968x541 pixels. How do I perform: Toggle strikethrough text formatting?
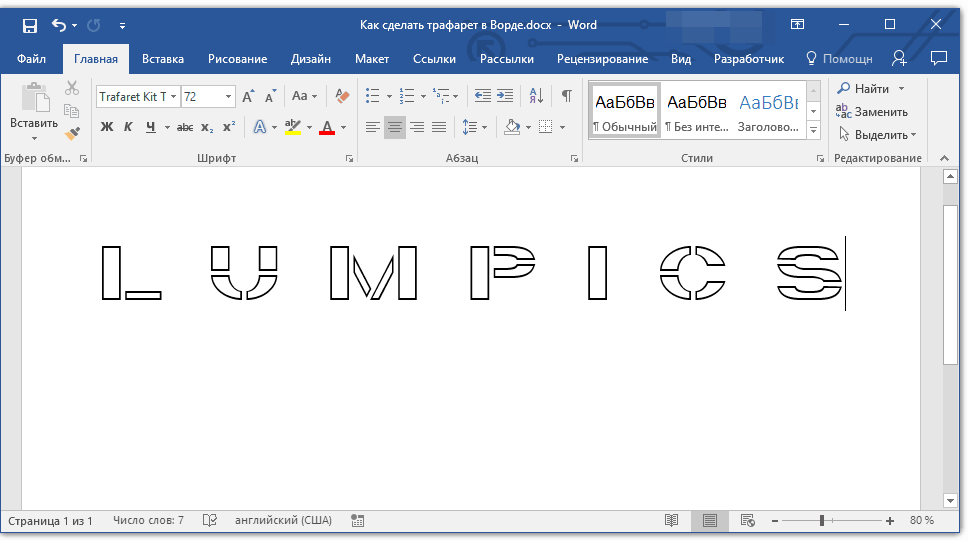[x=185, y=127]
